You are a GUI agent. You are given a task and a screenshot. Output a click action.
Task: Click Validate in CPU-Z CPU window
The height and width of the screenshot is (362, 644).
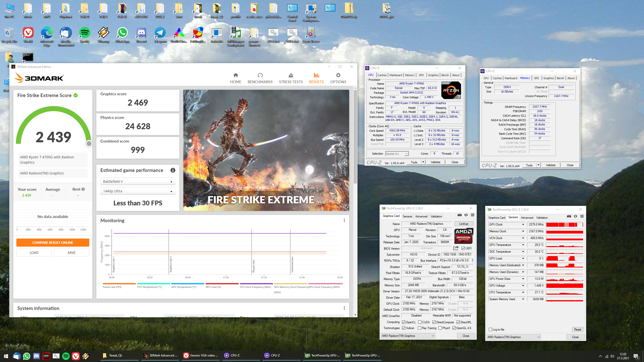[435, 162]
